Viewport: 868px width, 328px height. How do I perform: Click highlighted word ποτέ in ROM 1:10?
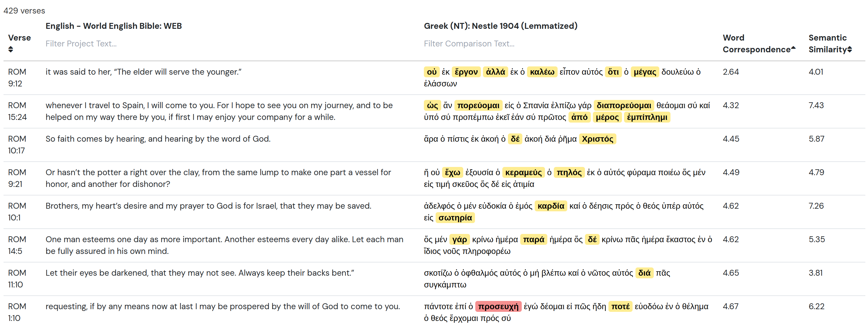620,307
